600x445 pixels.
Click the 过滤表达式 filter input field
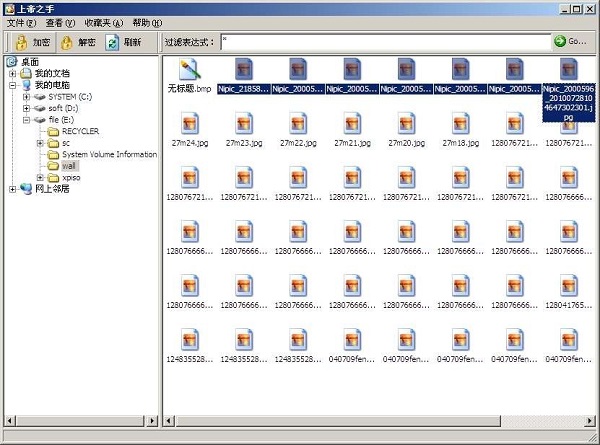[383, 41]
